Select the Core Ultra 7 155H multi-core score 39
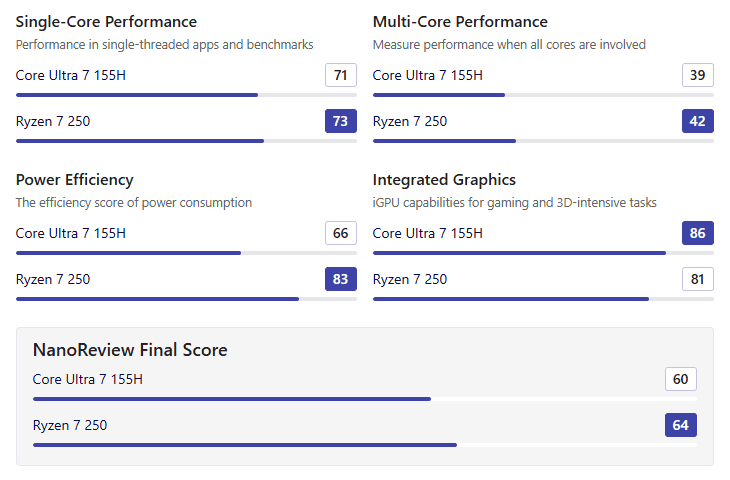730x480 pixels. (698, 75)
